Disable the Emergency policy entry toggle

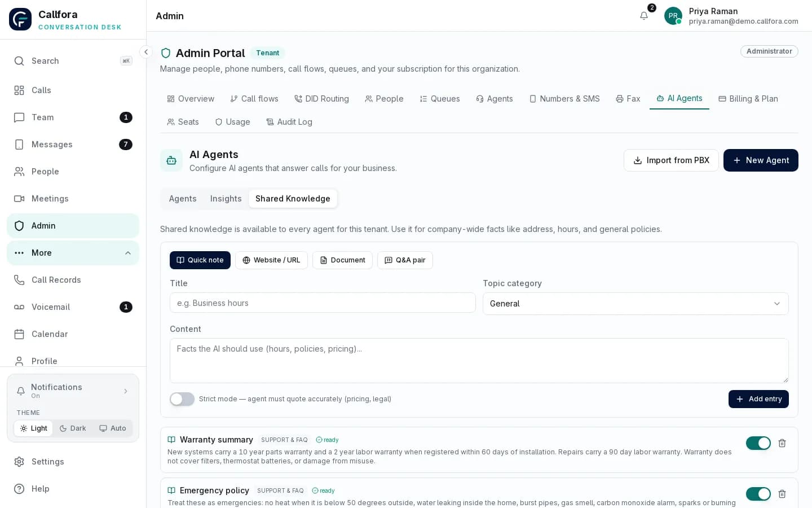758,494
